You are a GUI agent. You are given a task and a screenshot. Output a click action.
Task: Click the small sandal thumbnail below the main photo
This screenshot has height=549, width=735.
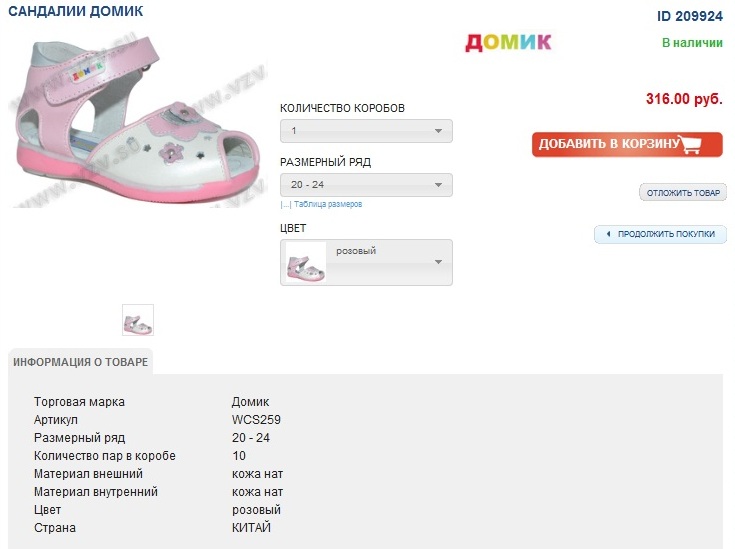tap(138, 320)
